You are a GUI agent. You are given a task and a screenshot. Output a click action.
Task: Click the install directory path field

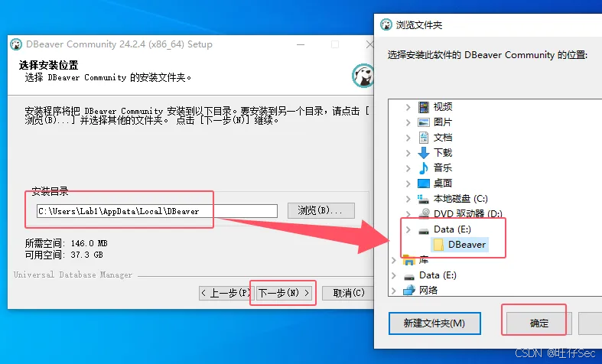point(157,211)
